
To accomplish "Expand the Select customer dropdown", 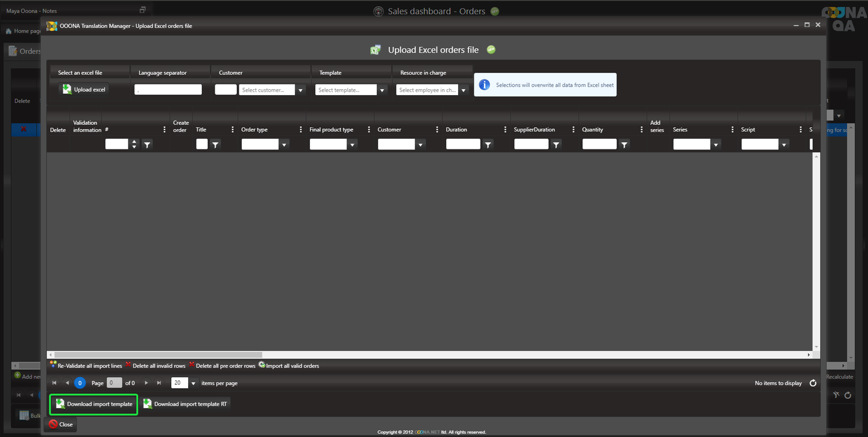I will click(x=301, y=90).
